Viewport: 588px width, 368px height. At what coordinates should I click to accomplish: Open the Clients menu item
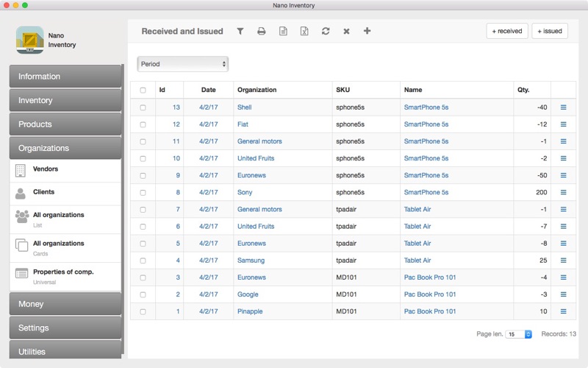(x=65, y=194)
